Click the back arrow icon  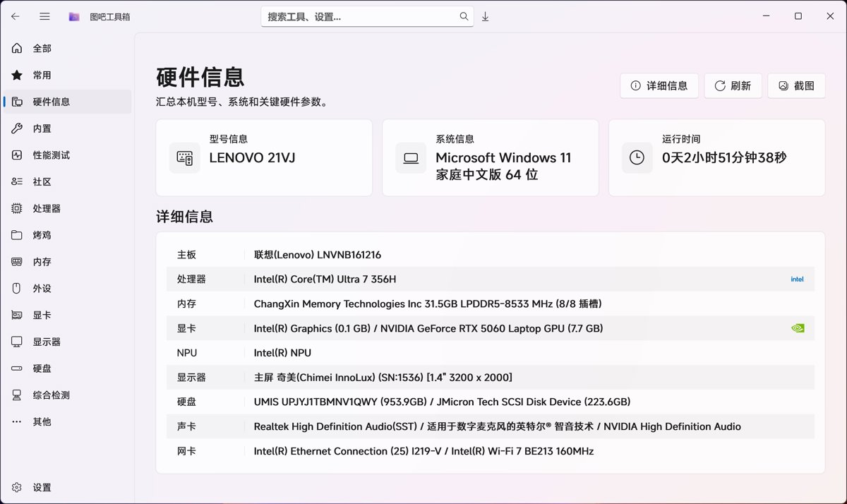[x=16, y=16]
